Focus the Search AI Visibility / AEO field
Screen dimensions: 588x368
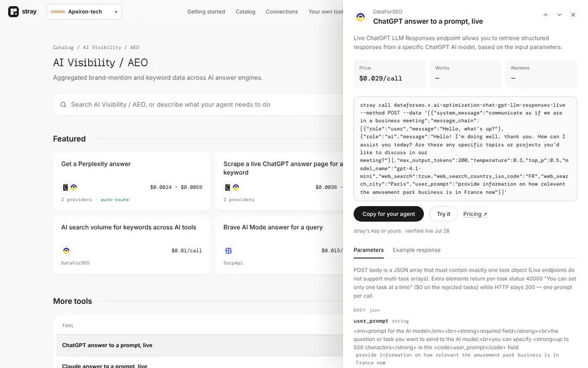[x=198, y=105]
